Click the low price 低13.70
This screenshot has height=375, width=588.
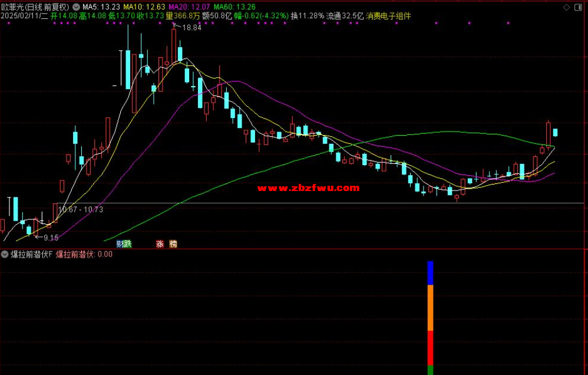click(121, 16)
